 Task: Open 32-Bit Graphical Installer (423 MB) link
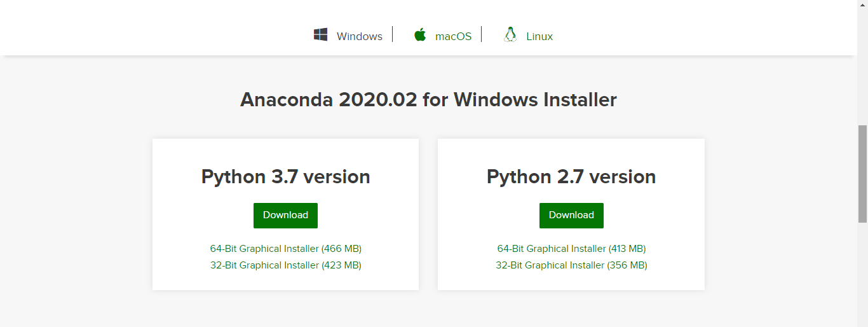286,265
